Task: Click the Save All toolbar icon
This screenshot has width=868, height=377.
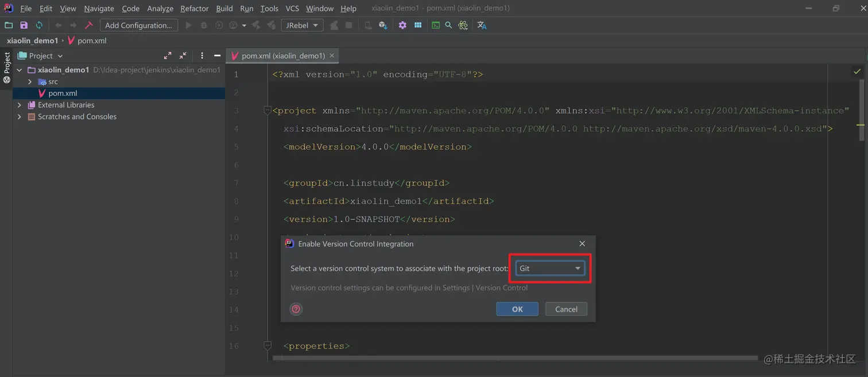Action: (x=24, y=25)
